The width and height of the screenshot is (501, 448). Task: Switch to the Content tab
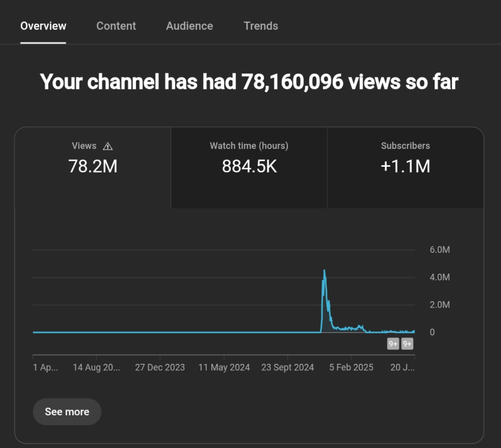(x=116, y=26)
